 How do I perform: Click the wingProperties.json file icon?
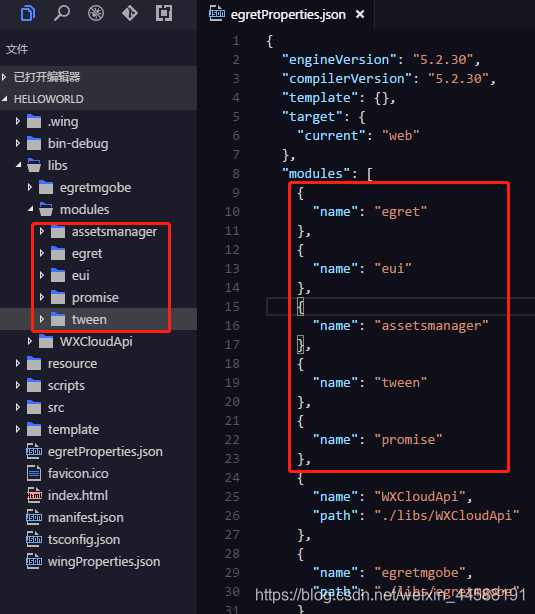[x=34, y=561]
